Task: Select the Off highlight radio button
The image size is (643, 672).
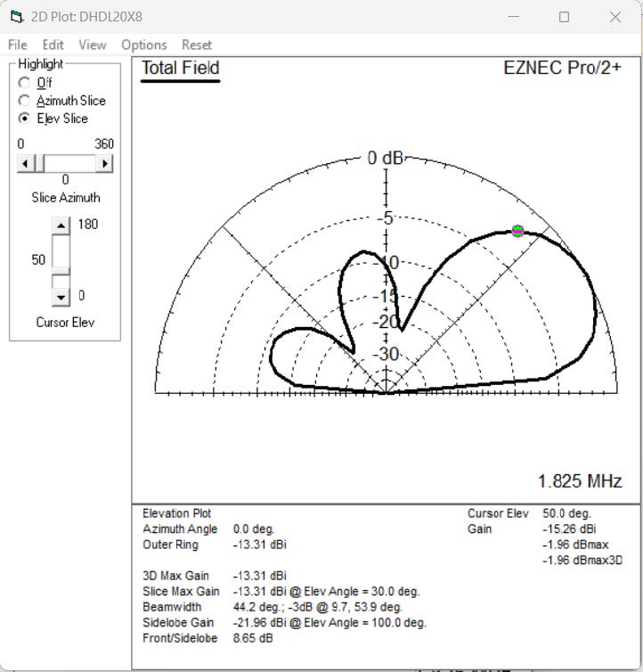Action: point(24,83)
